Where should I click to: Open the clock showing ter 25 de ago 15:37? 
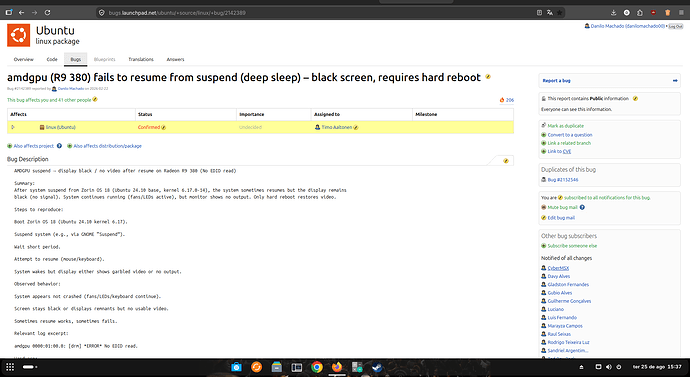click(x=657, y=367)
